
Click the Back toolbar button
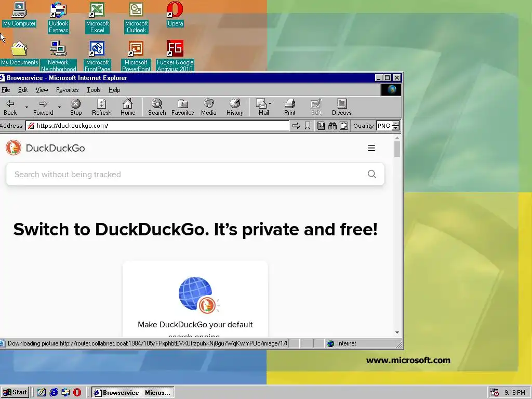(x=10, y=107)
